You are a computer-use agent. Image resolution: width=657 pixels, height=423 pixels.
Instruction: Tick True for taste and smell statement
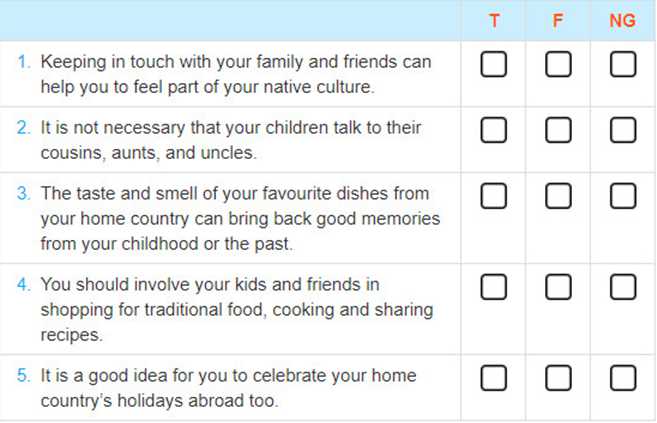coord(494,196)
